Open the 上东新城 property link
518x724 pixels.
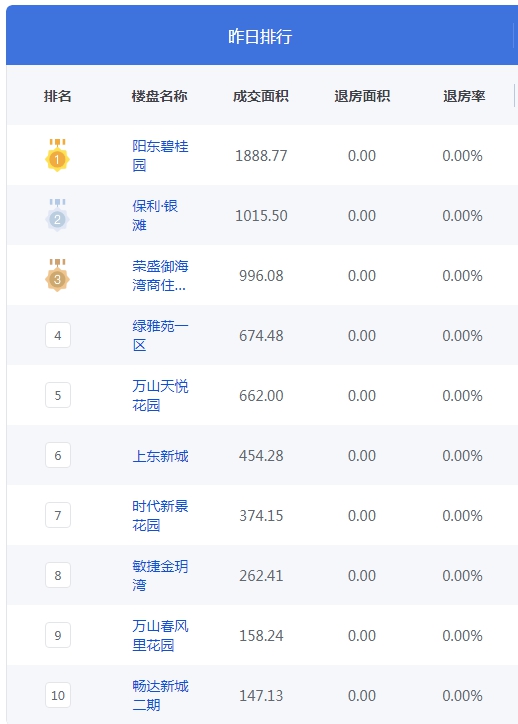(x=160, y=456)
